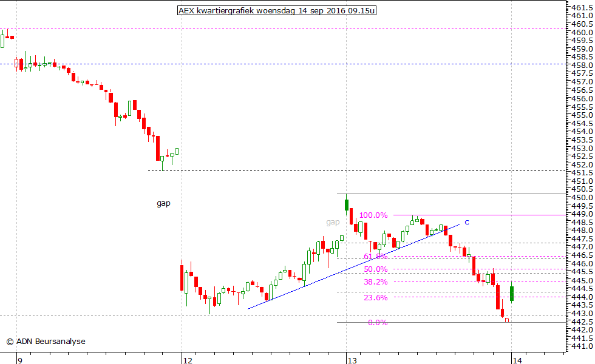This screenshot has width=595, height=364.
Task: Click price label 449.0 on axis
Action: click(582, 214)
